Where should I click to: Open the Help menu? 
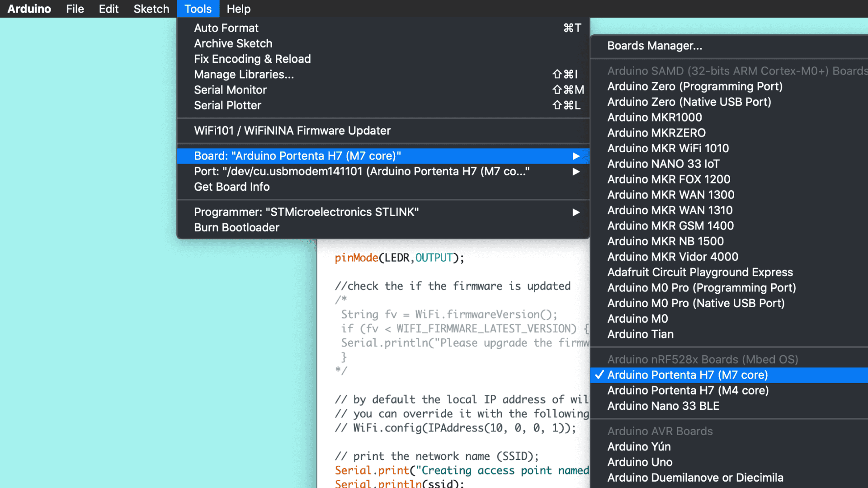(x=238, y=9)
